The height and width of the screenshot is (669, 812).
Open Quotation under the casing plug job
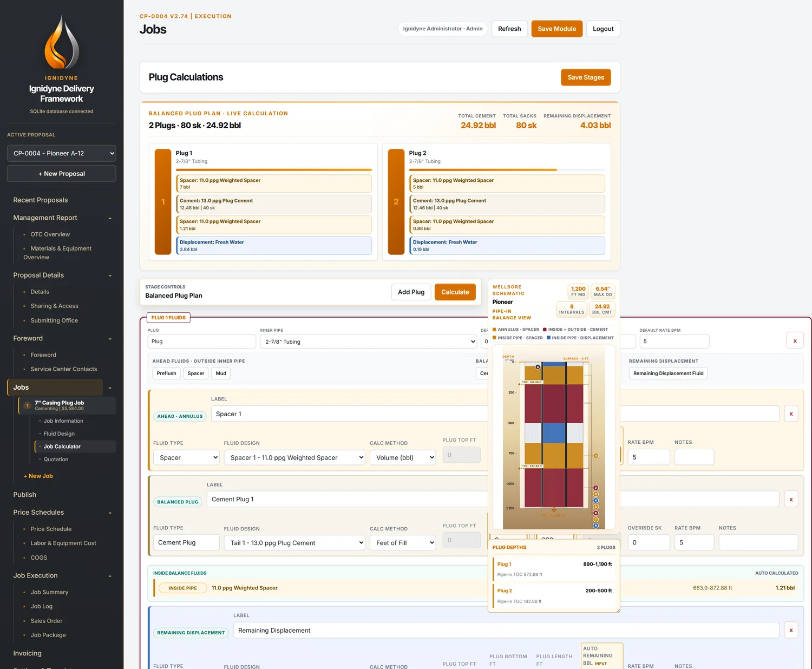(56, 459)
